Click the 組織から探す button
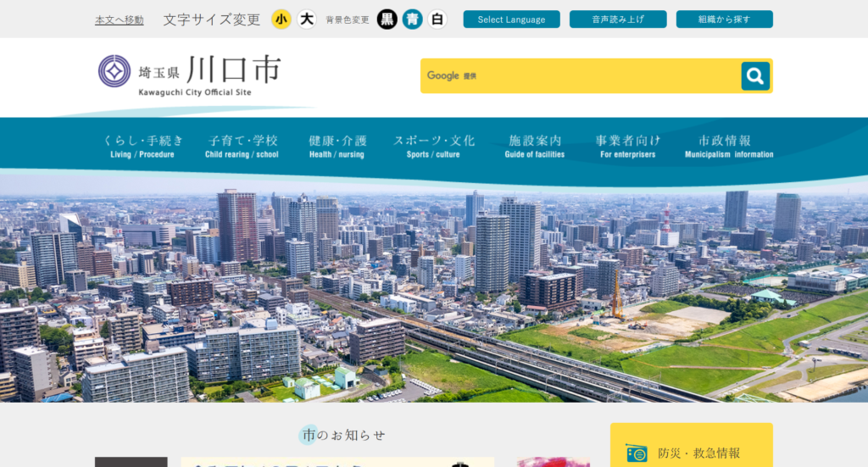This screenshot has height=467, width=868. coord(724,19)
